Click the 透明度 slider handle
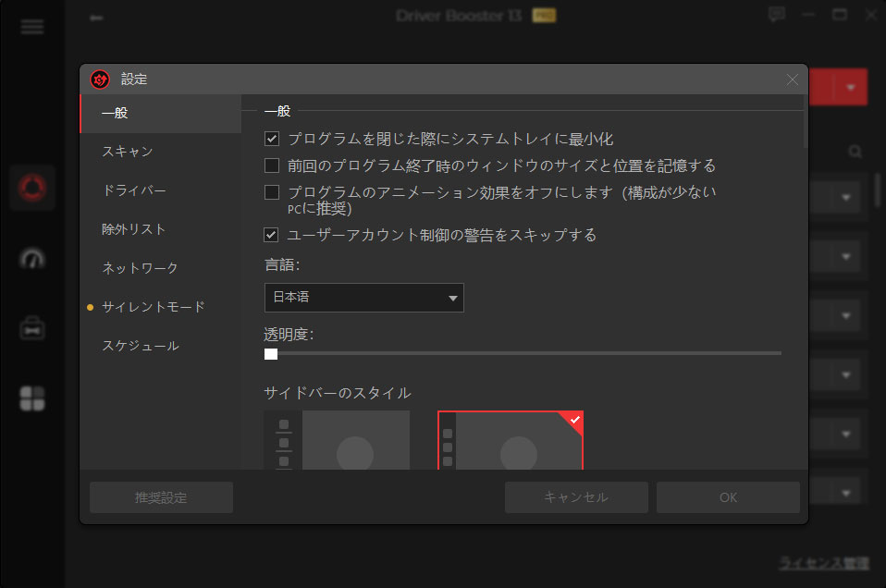Screen dimensions: 886x588 coord(271,354)
